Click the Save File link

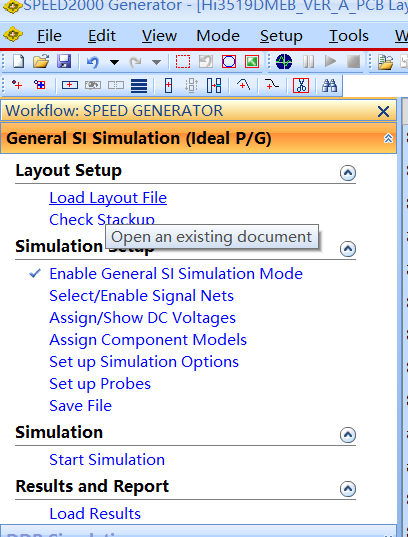tap(81, 405)
